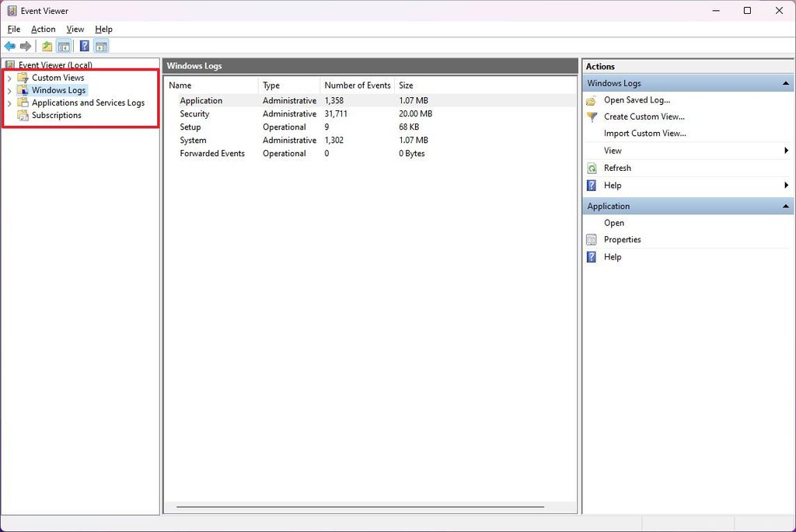Image resolution: width=796 pixels, height=532 pixels.
Task: Open the View submenu arrow in Actions
Action: click(785, 150)
